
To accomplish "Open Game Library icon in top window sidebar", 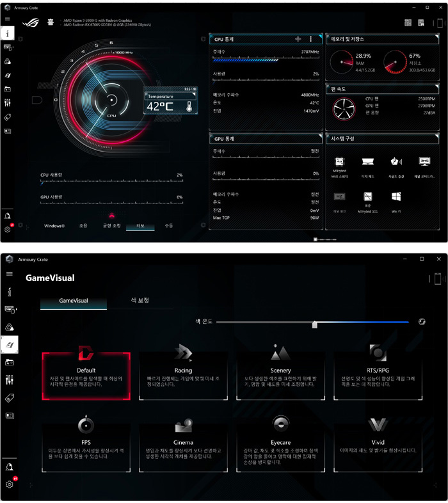I will point(8,89).
